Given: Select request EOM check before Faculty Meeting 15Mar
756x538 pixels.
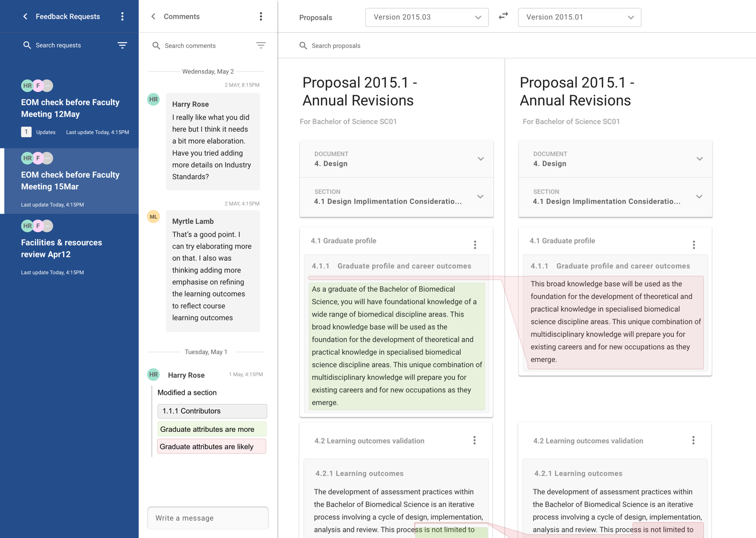Looking at the screenshot, I should (x=70, y=181).
